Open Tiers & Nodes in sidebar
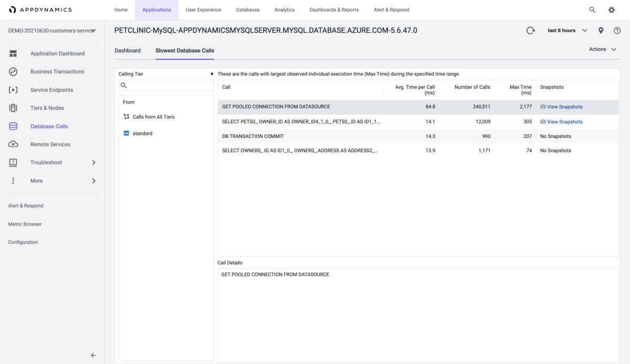 click(47, 108)
